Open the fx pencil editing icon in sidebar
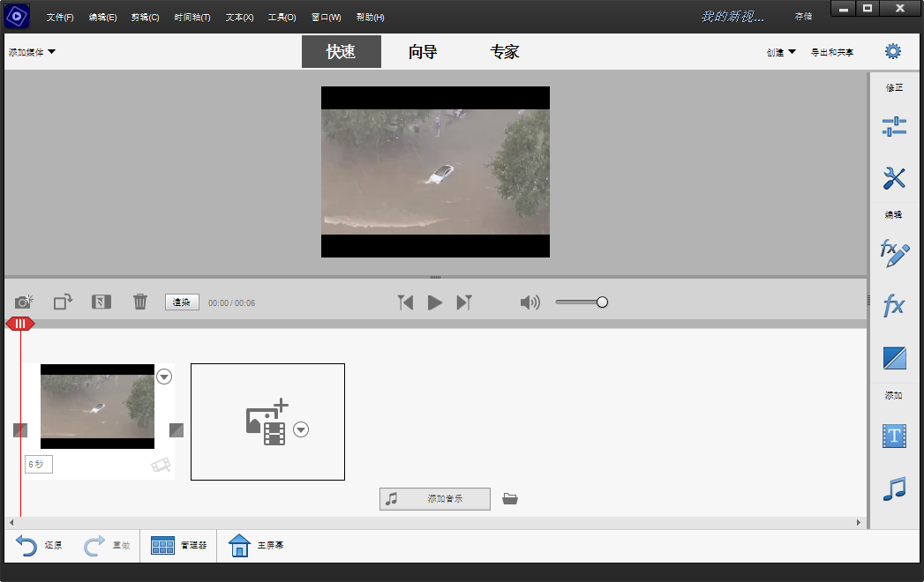Screen dimensions: 924x582 (893, 255)
